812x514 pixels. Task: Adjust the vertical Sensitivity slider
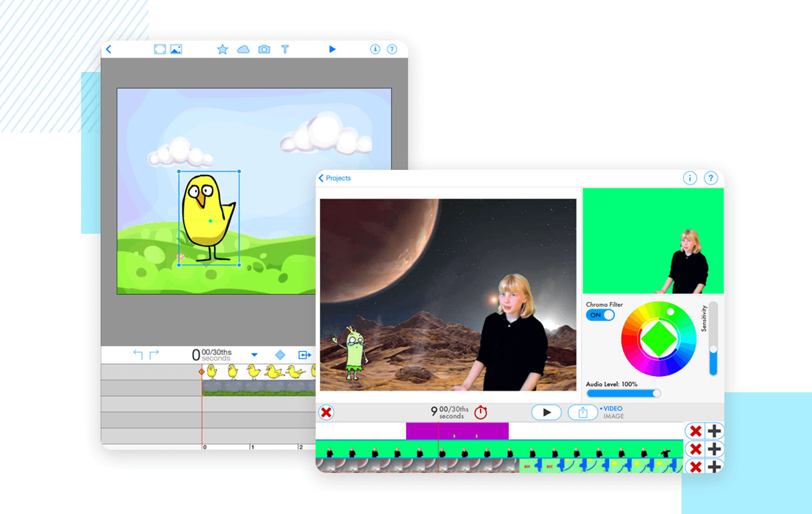click(713, 339)
